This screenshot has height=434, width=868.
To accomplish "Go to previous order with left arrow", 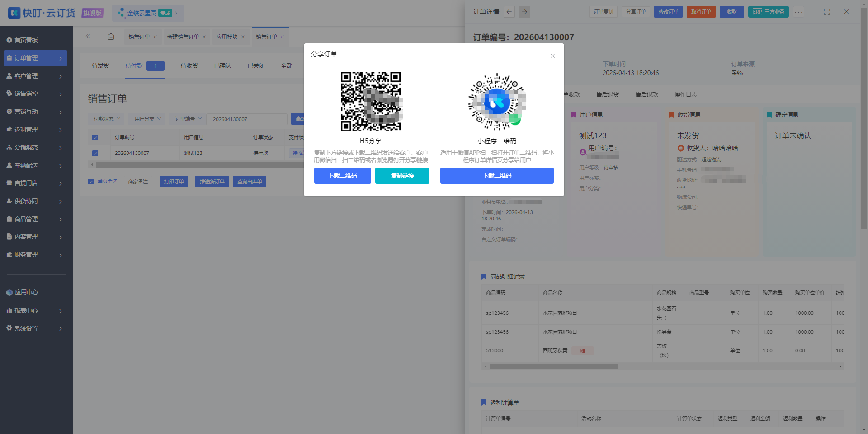I will [509, 12].
